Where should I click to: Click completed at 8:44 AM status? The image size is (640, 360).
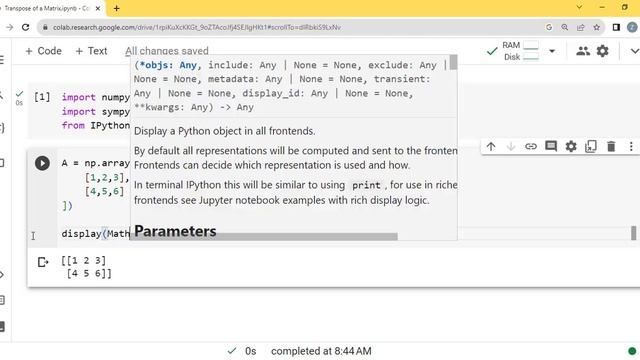coord(321,351)
